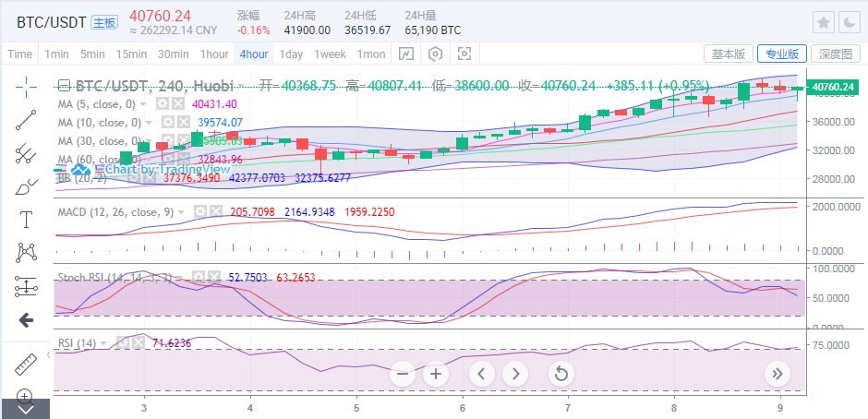The width and height of the screenshot is (868, 419).
Task: Select the 15min interval
Action: pyautogui.click(x=131, y=54)
